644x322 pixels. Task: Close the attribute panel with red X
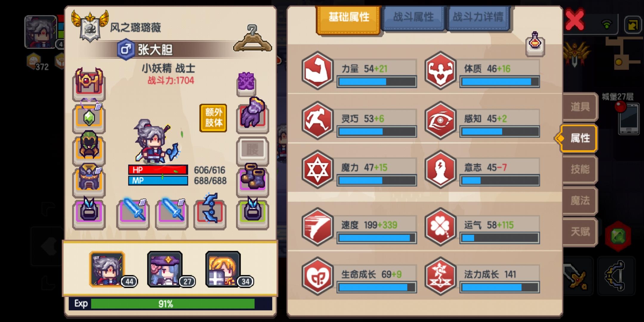click(x=574, y=20)
